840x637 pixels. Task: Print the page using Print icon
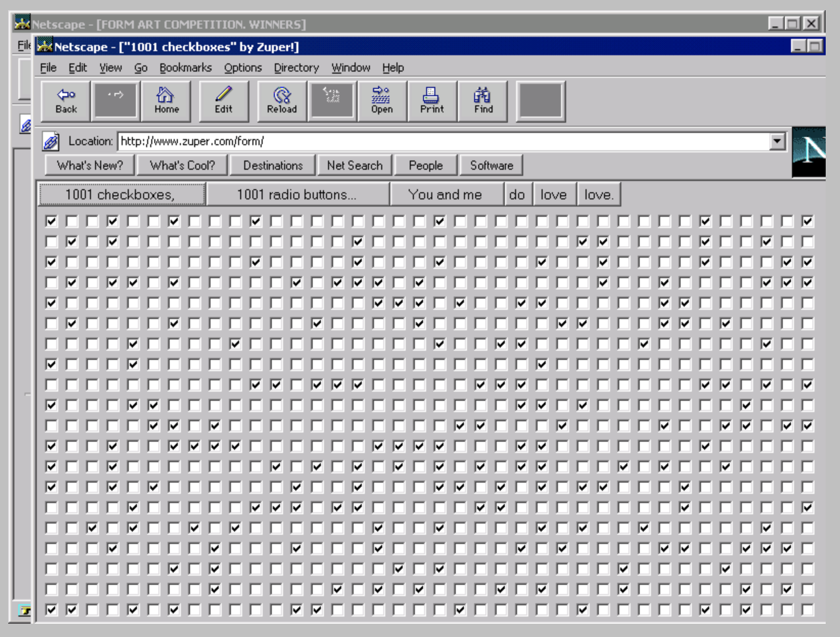[x=432, y=101]
